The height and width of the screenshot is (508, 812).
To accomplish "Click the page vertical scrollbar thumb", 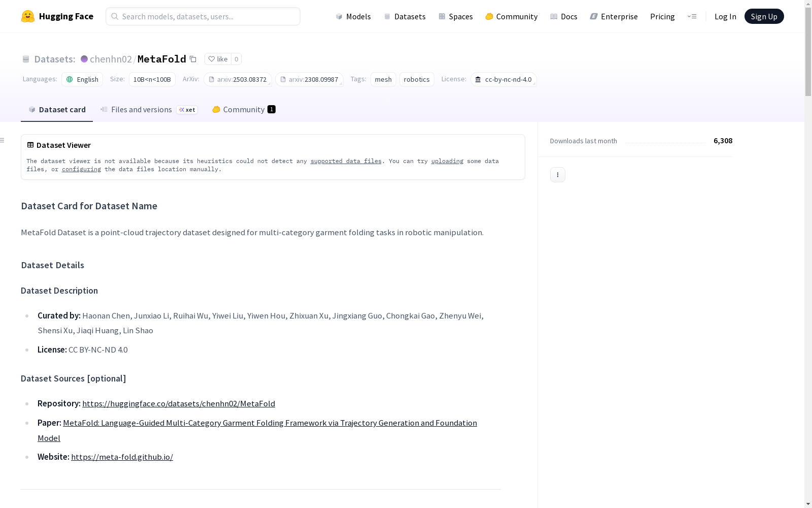I will tap(808, 51).
